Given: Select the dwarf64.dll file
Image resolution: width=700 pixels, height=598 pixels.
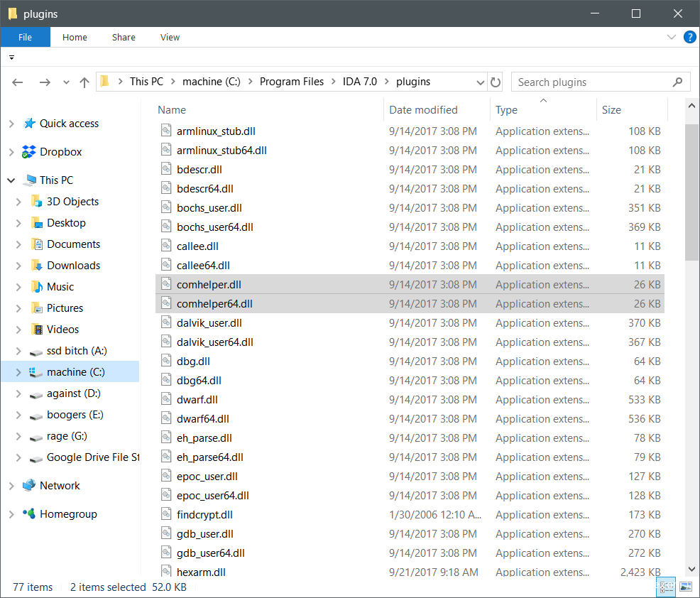Looking at the screenshot, I should coord(202,419).
